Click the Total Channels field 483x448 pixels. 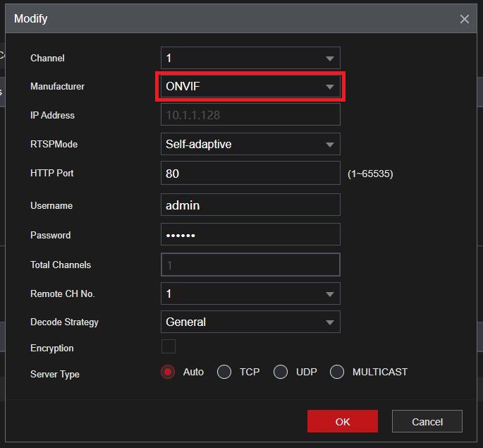coord(250,265)
